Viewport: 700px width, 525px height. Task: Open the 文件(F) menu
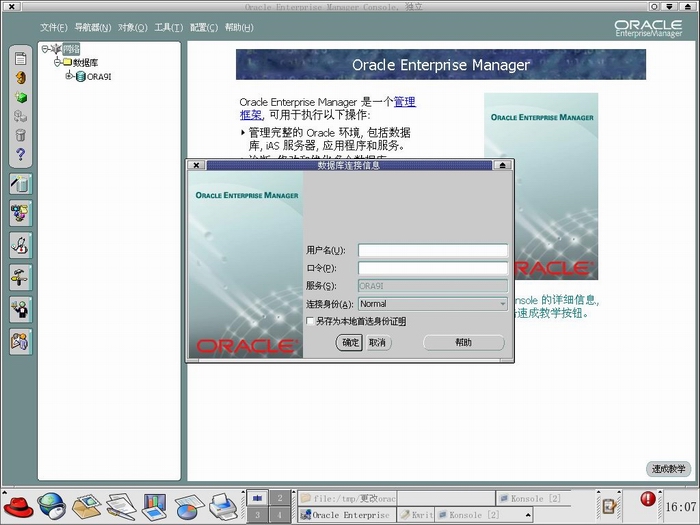point(54,27)
